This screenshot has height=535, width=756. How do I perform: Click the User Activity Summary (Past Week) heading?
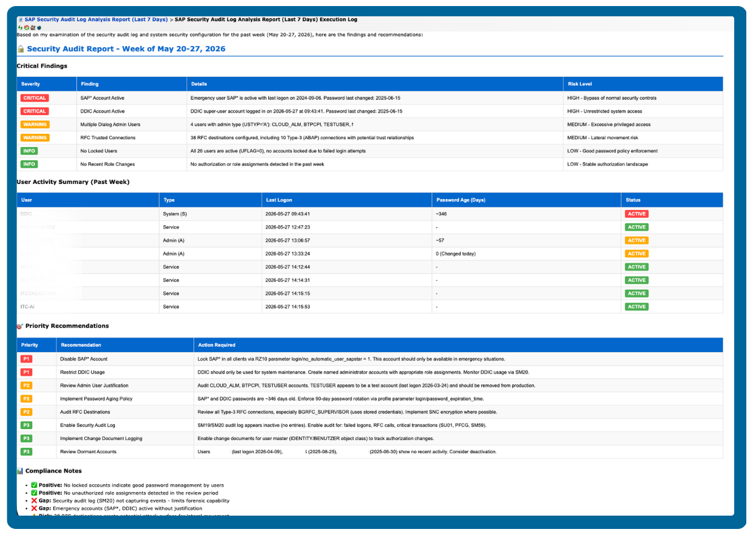(73, 182)
